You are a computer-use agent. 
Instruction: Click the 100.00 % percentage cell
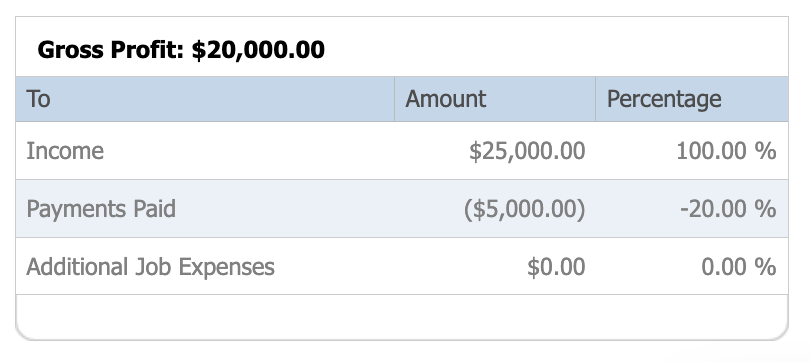pos(726,151)
